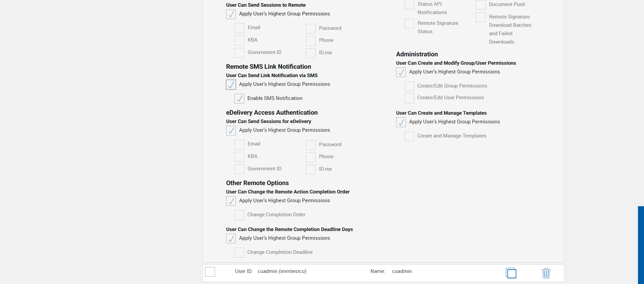The image size is (644, 284).
Task: Click the blue vertical scrollbar thumb
Action: [x=641, y=245]
